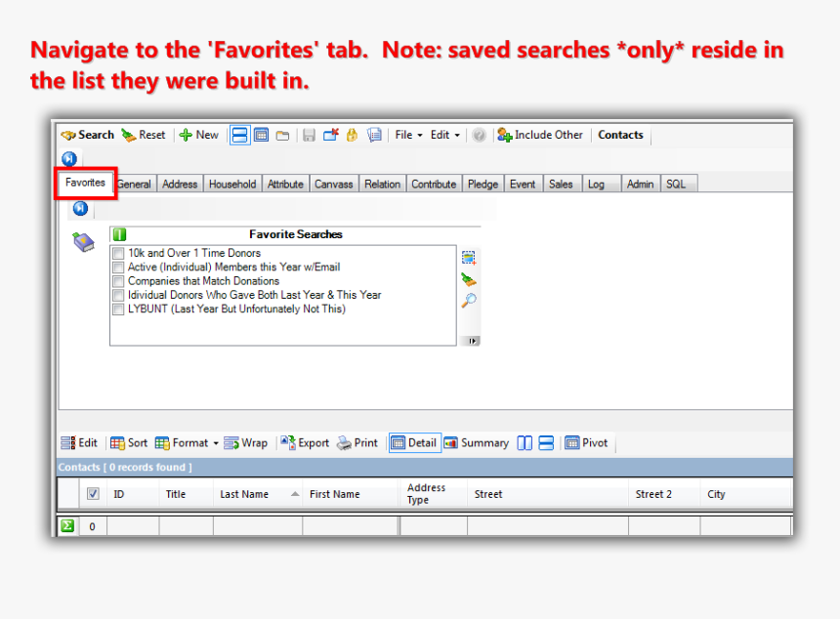This screenshot has width=840, height=619.
Task: Select the grid view icon next to the New button
Action: pos(262,135)
